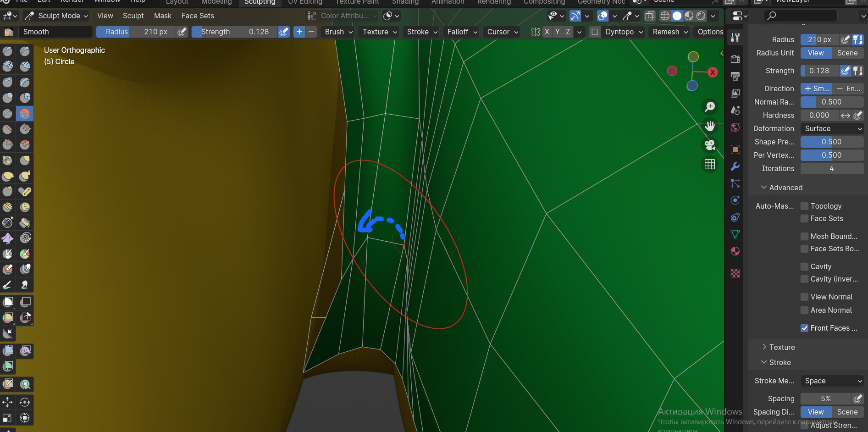Adjust the Strength slider in header
868x432 pixels.
[234, 32]
